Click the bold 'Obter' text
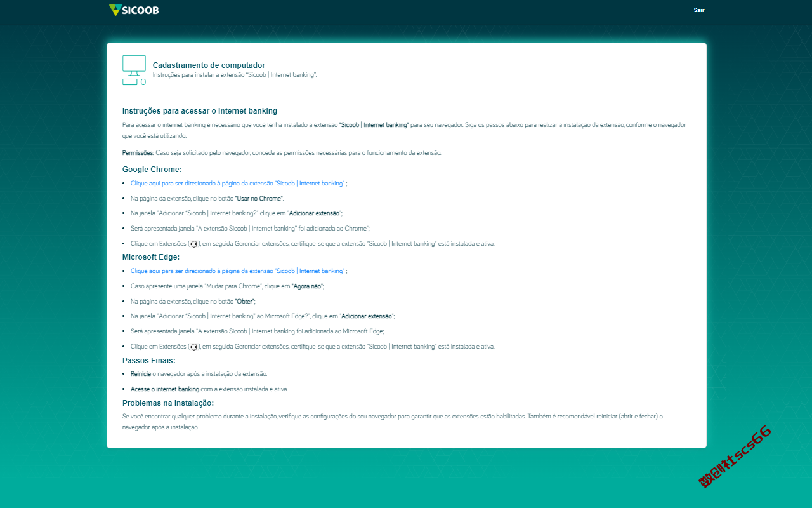 tap(244, 301)
